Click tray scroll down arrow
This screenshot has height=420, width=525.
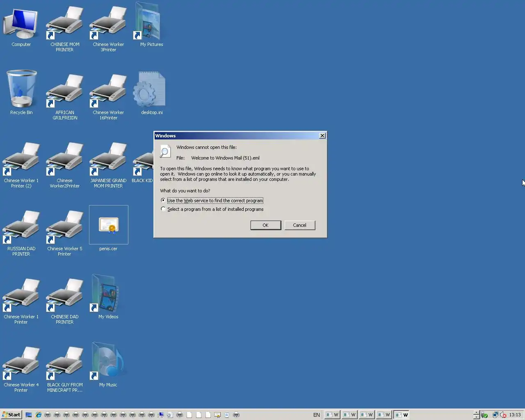pos(476,417)
